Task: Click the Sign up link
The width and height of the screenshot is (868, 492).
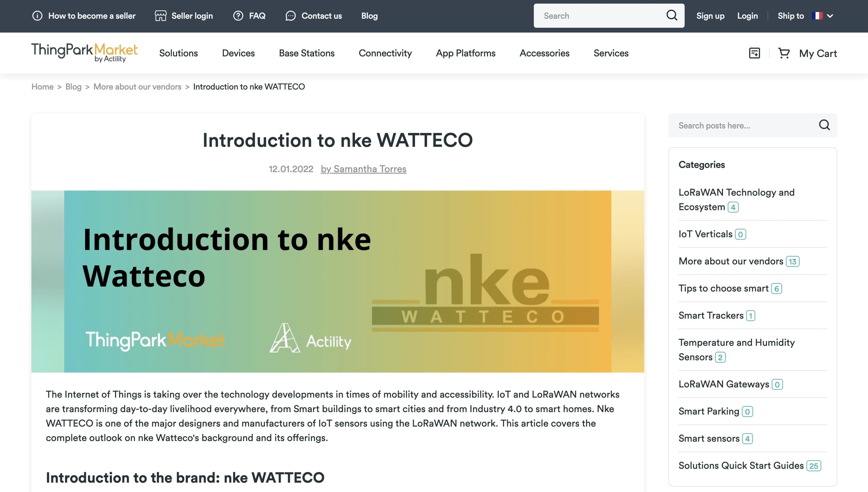Action: coord(710,16)
